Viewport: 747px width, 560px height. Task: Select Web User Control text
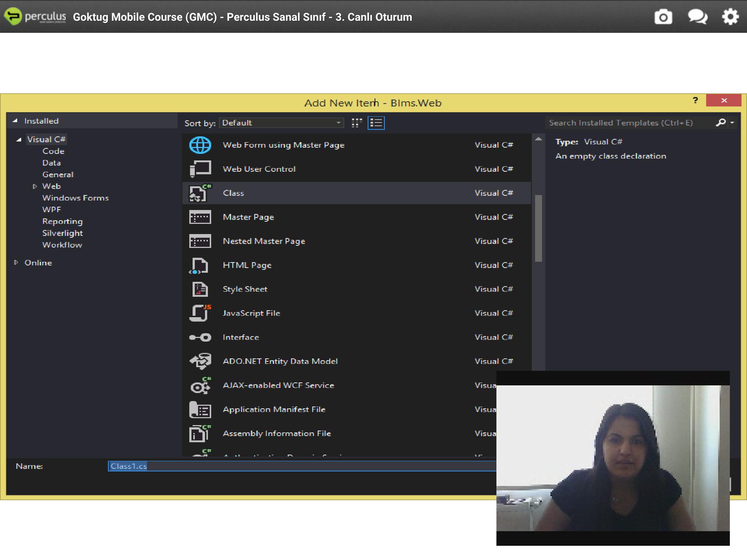tap(259, 169)
